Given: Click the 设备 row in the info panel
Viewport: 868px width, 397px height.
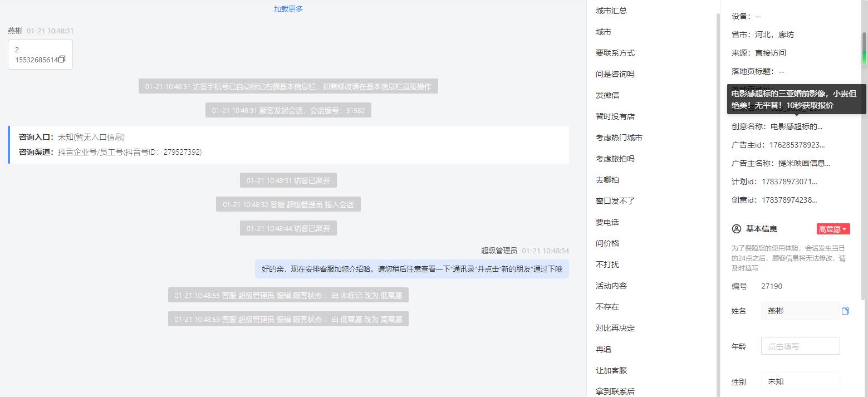Looking at the screenshot, I should pos(746,16).
